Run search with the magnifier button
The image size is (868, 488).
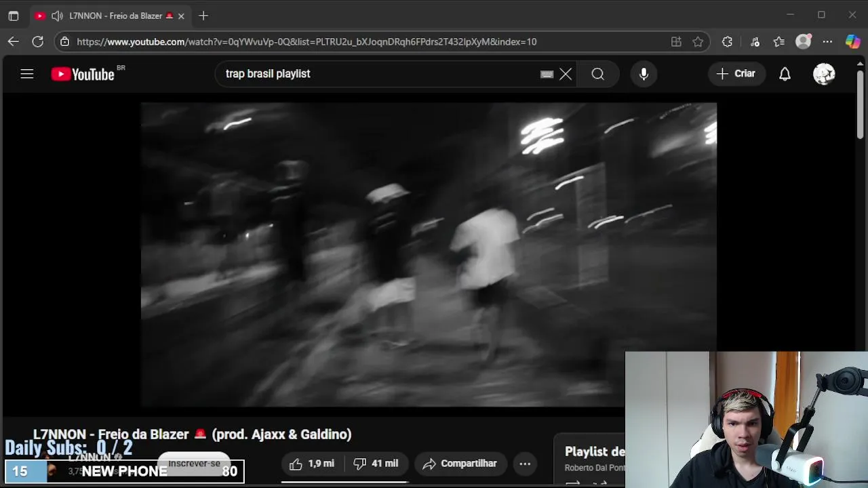pos(597,74)
